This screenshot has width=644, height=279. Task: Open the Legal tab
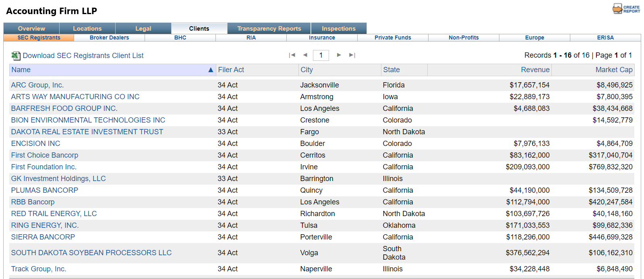pos(143,28)
